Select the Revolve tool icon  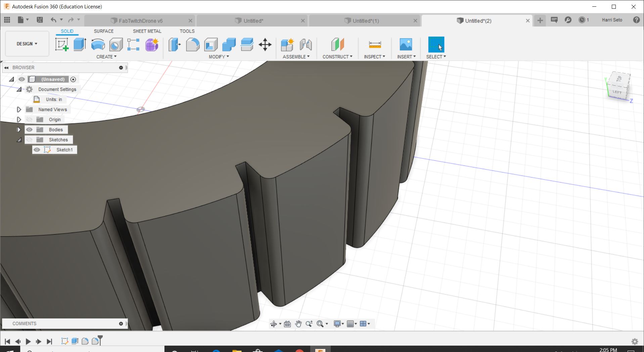point(98,45)
